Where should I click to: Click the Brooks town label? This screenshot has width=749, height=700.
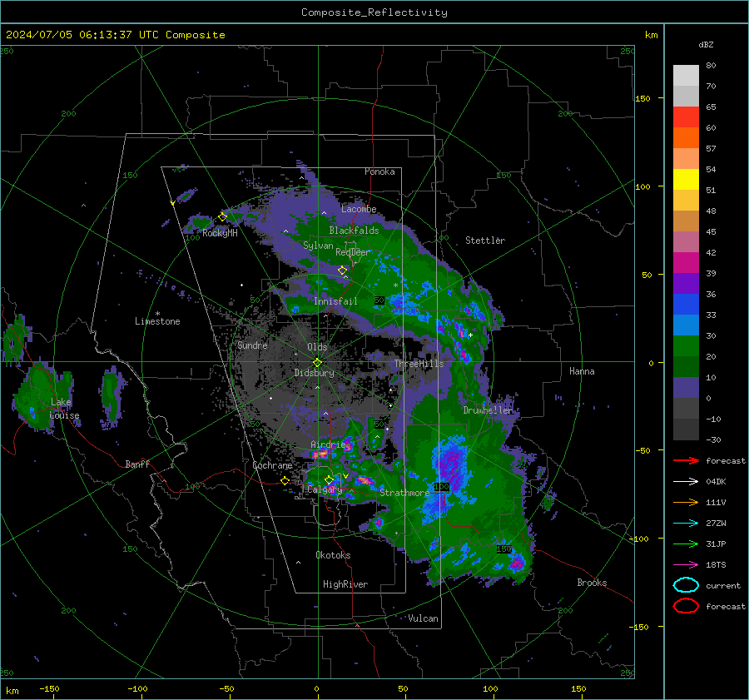592,583
